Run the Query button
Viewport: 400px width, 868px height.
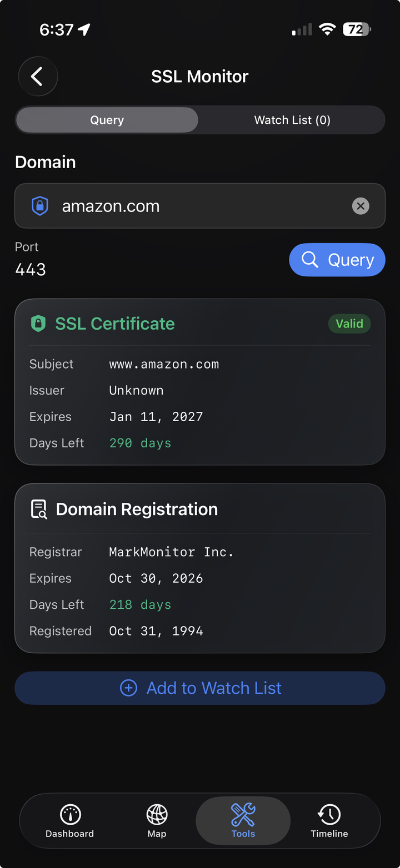pyautogui.click(x=337, y=260)
